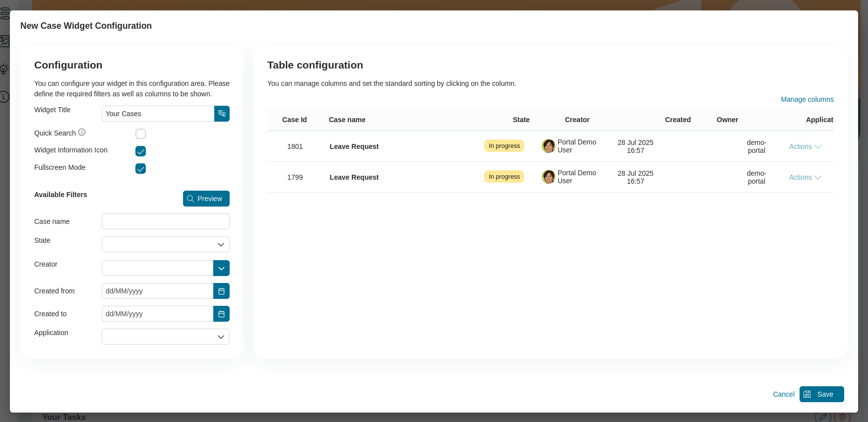Click the Creator filter input field
The width and height of the screenshot is (868, 422).
pos(157,268)
